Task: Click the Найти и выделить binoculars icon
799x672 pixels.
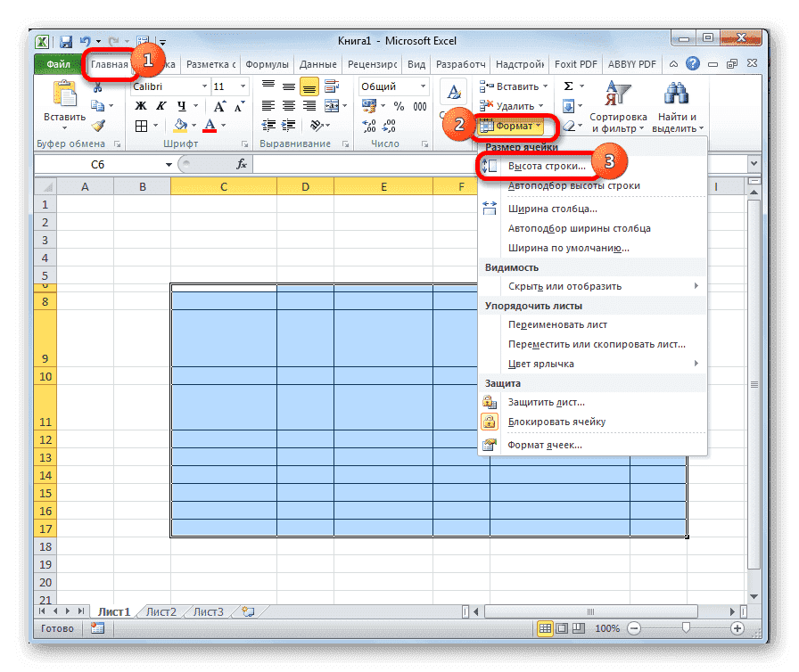Action: pos(676,91)
